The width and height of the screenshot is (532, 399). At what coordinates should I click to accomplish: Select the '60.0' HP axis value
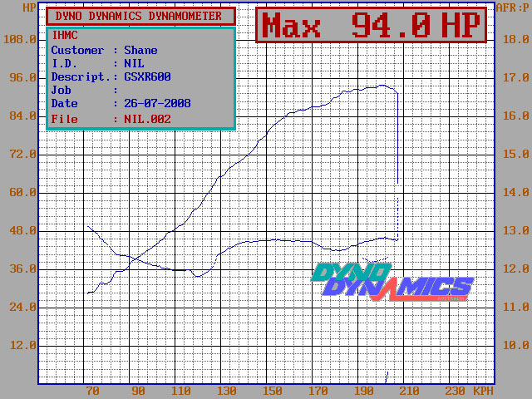coord(22,192)
